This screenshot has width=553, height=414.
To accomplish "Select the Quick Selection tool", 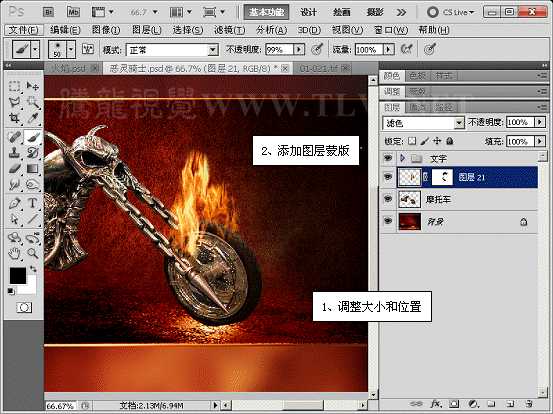I will pos(32,102).
